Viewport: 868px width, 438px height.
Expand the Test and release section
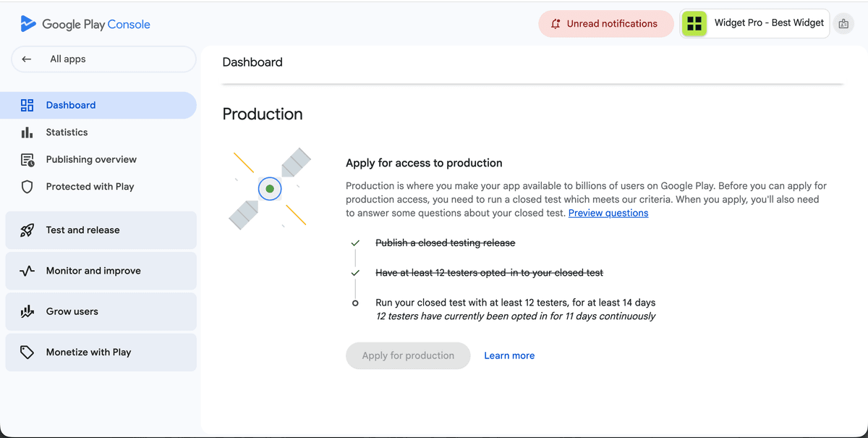(101, 230)
